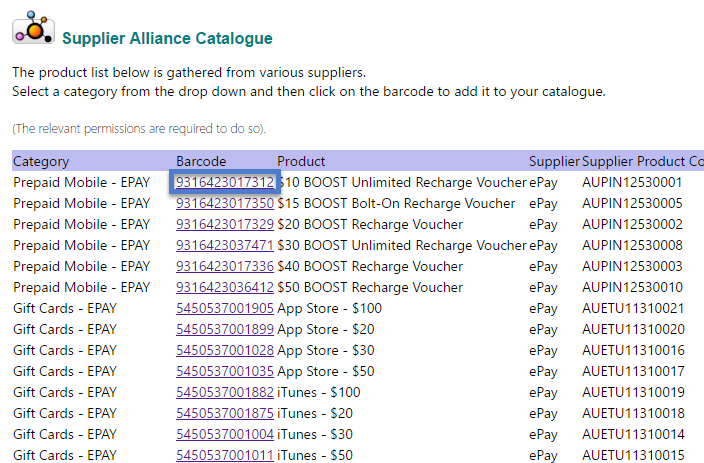The height and width of the screenshot is (463, 704).
Task: Click the Supplier column header
Action: click(x=554, y=161)
